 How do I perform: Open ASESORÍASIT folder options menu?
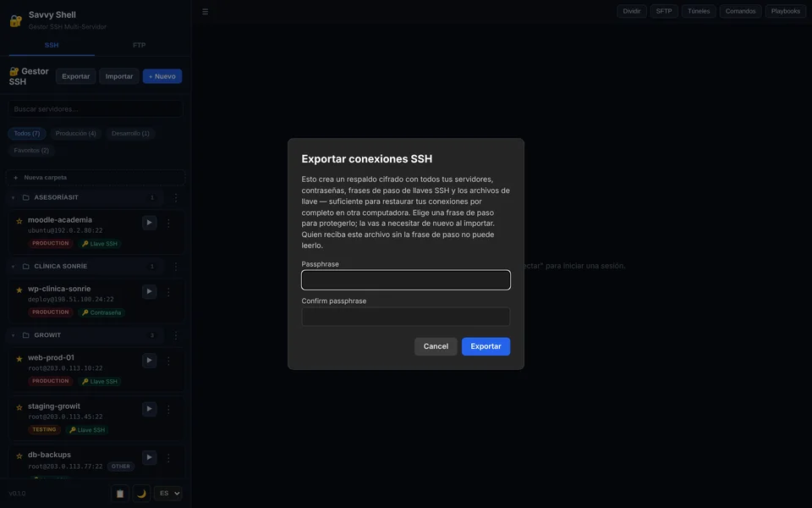[176, 197]
